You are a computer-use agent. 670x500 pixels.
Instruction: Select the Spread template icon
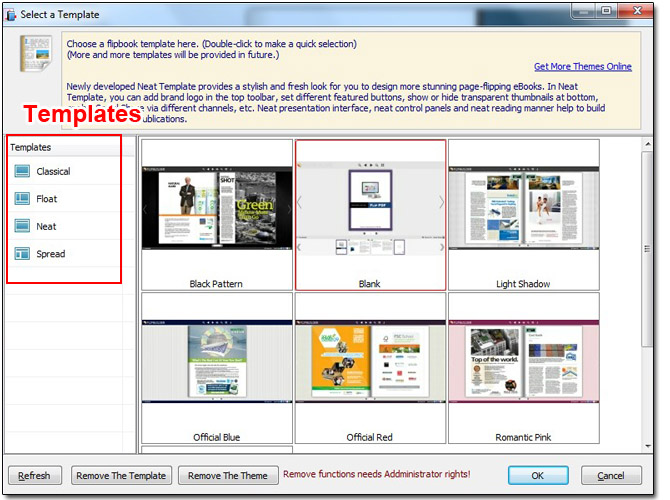(x=22, y=254)
